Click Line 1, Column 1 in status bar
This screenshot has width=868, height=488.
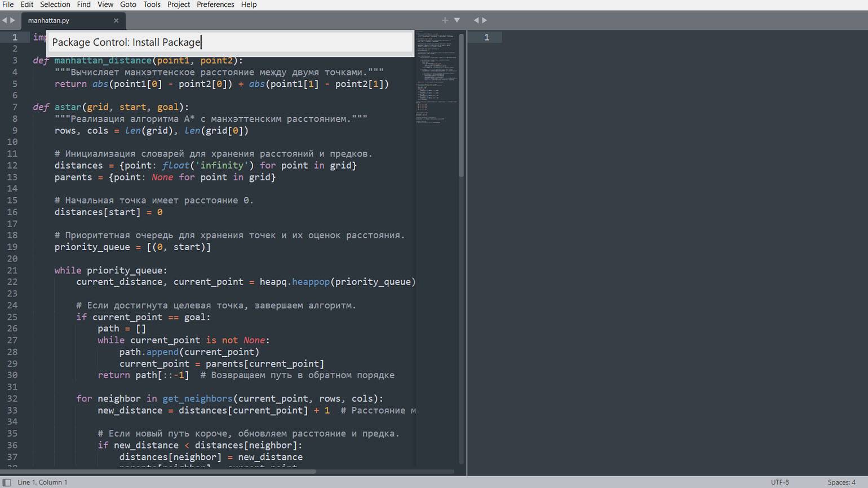point(42,482)
